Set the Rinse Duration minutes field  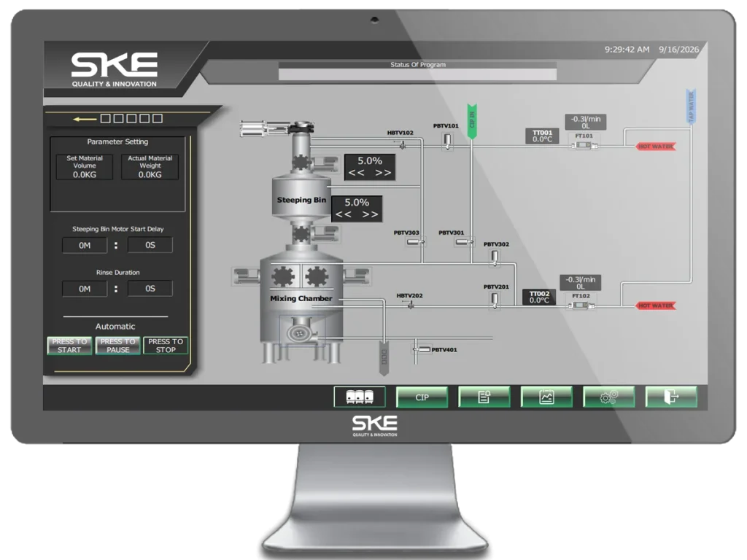pyautogui.click(x=85, y=289)
